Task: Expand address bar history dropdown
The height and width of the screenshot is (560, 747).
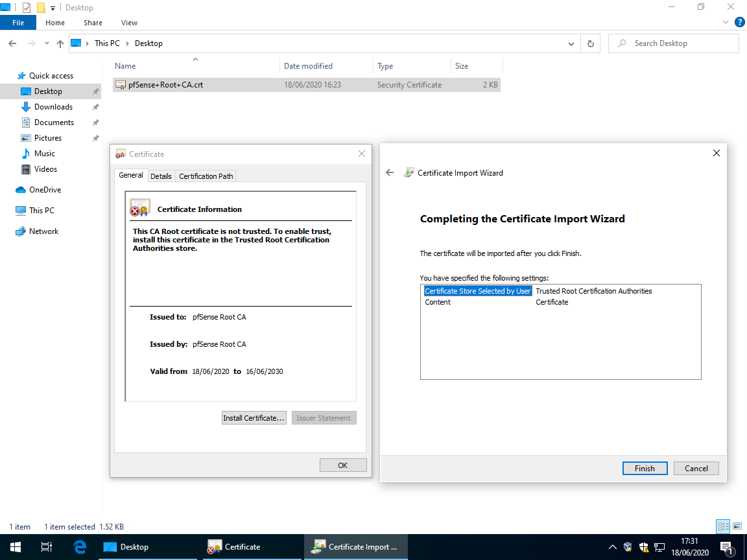Action: click(571, 44)
